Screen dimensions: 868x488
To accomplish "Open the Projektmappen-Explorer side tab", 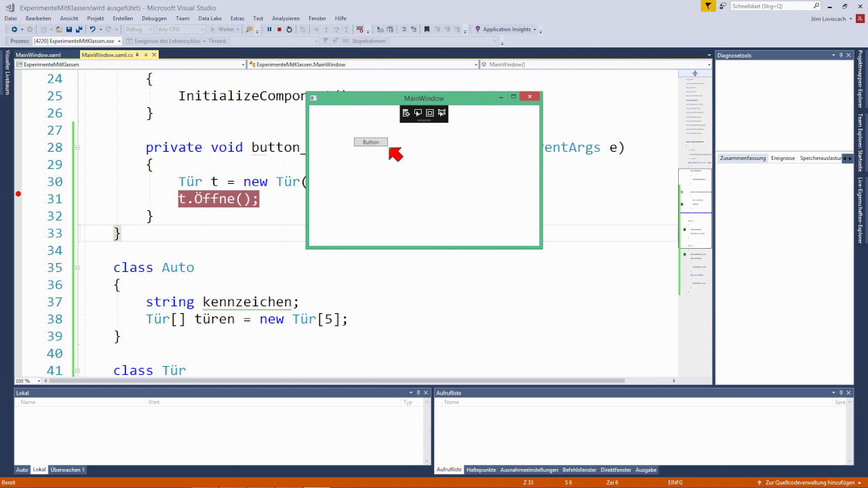I will click(x=860, y=80).
